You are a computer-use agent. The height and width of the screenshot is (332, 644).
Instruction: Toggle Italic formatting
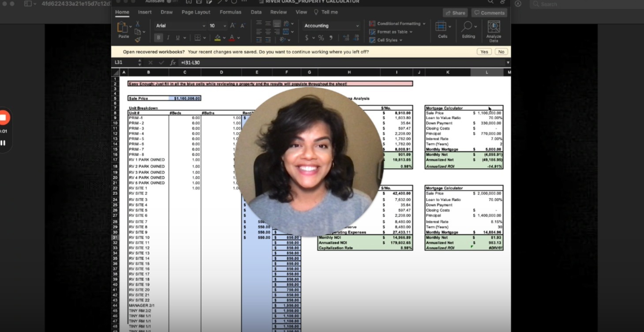pos(168,38)
